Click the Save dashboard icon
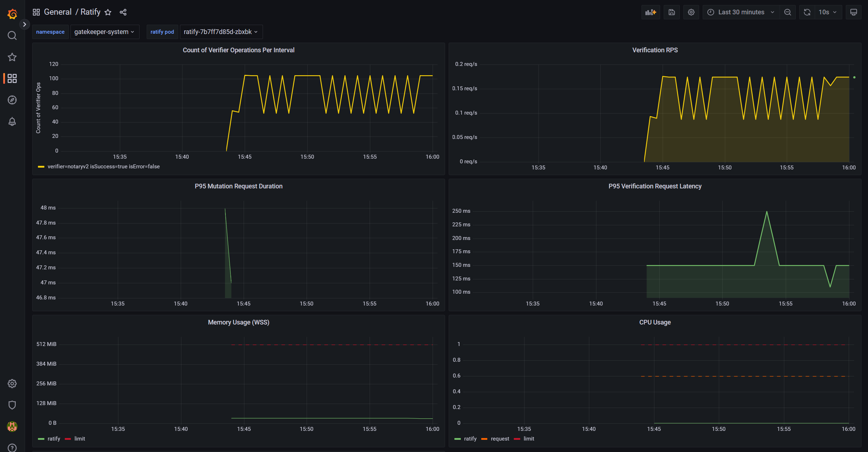The height and width of the screenshot is (452, 868). tap(672, 12)
